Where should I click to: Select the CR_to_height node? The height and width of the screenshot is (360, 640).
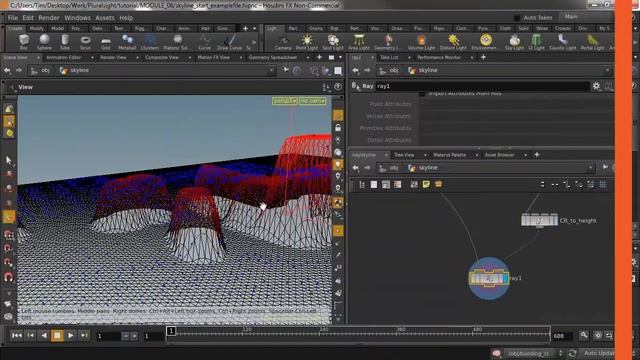tap(539, 220)
